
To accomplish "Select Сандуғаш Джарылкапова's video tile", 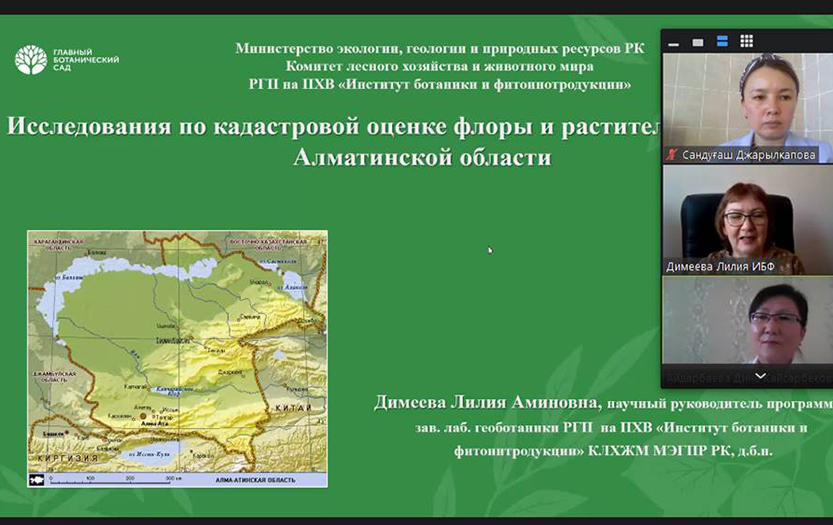I will click(746, 100).
